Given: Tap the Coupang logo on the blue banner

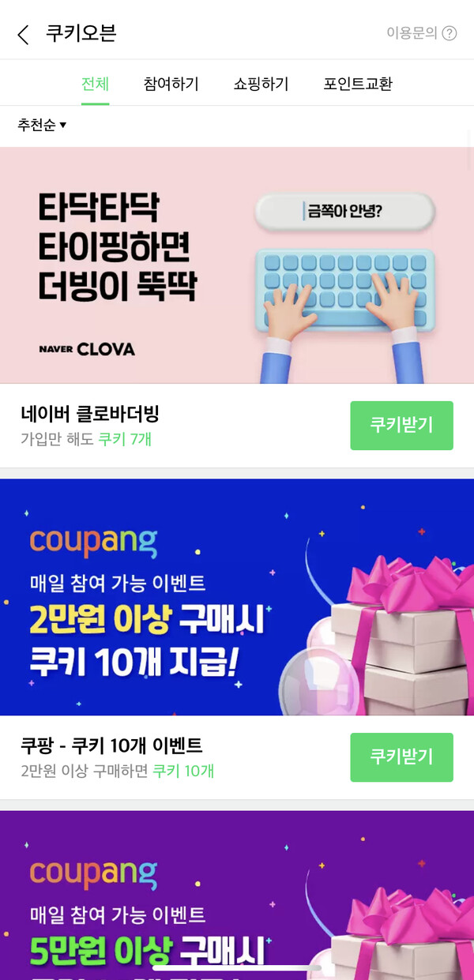Looking at the screenshot, I should 93,542.
